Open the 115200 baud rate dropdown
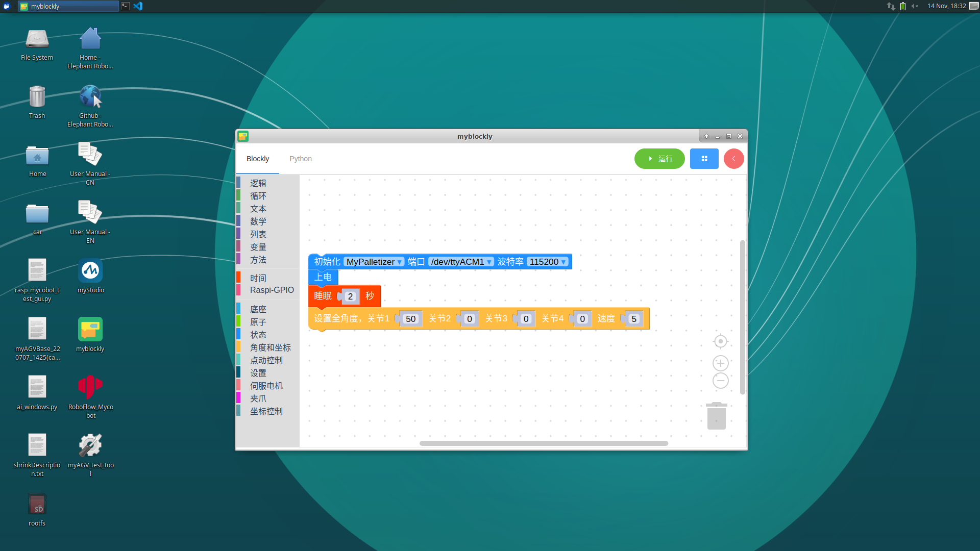Image resolution: width=980 pixels, height=551 pixels. point(548,262)
